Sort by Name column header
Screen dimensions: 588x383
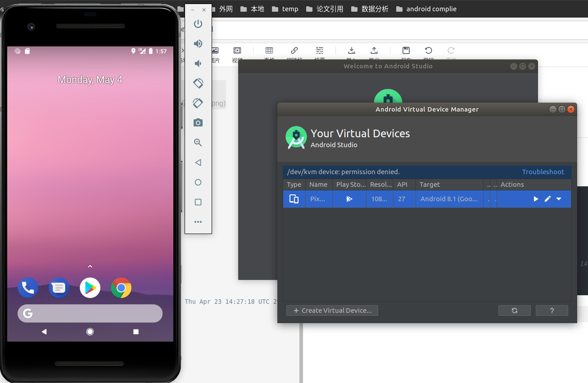(x=318, y=185)
